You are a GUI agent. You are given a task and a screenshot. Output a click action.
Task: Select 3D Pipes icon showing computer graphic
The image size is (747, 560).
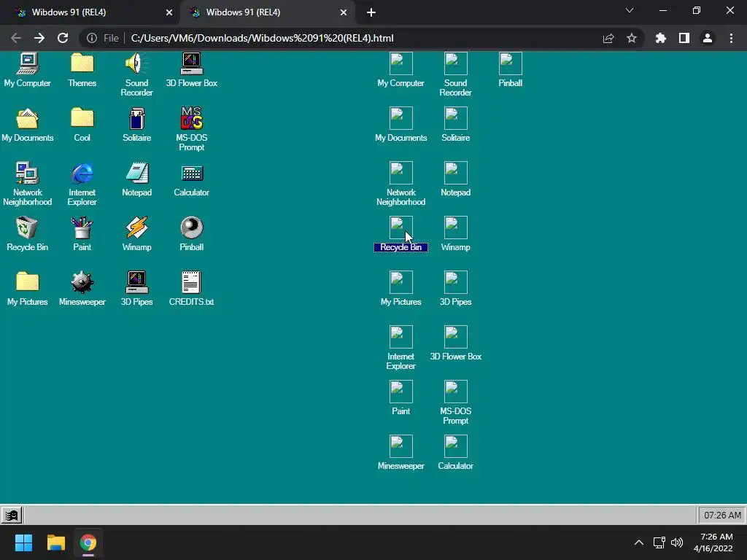point(136,282)
